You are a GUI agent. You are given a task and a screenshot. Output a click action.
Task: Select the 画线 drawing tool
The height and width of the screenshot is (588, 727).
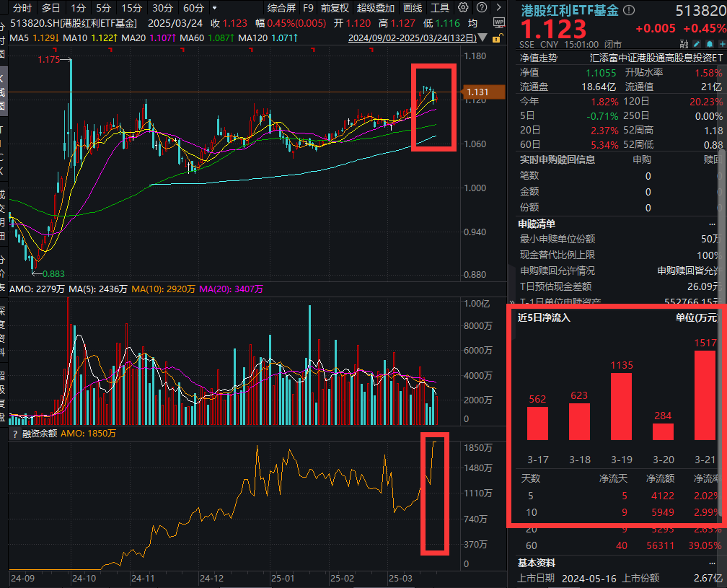coord(413,8)
